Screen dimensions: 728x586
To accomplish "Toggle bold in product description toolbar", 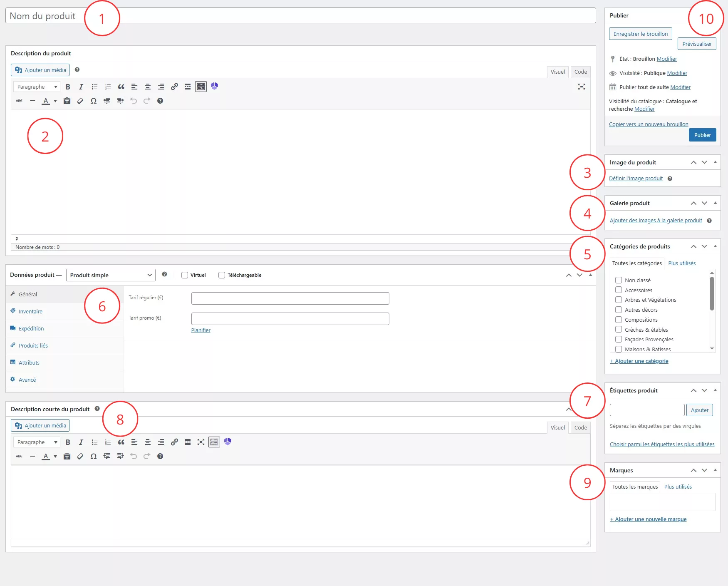I will click(x=68, y=87).
